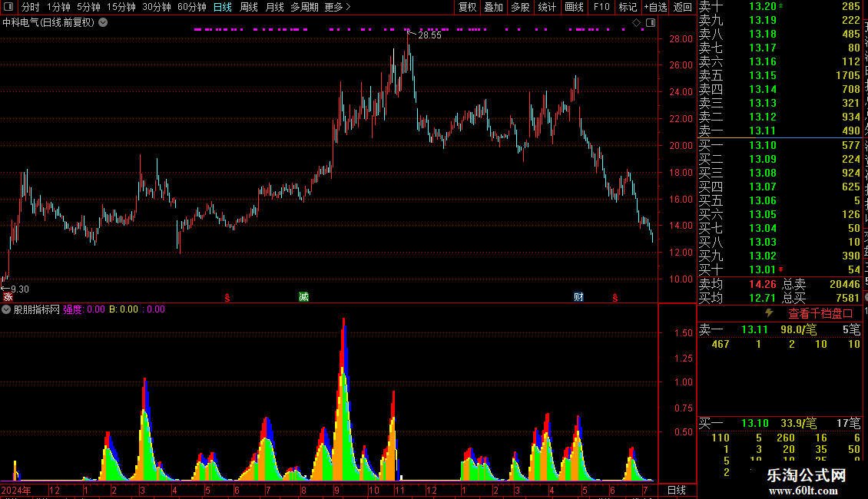Switch to 月线 monthly chart
868x499 pixels.
click(x=274, y=7)
